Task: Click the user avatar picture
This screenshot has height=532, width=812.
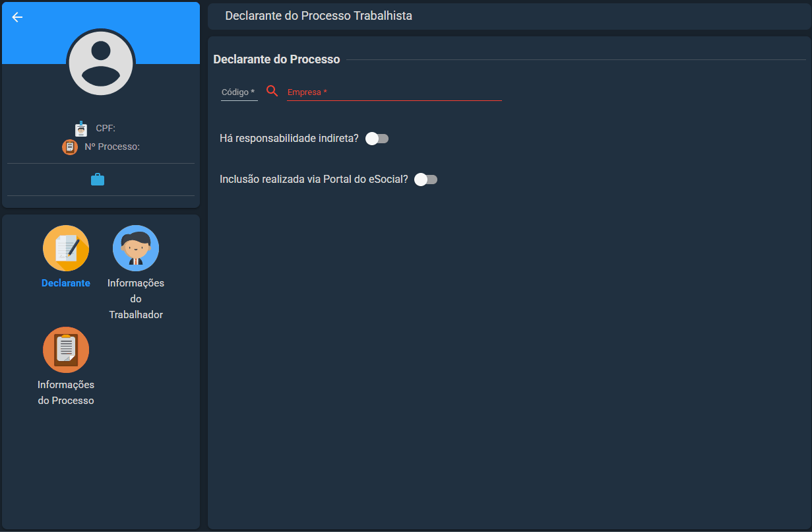Action: coord(101,63)
